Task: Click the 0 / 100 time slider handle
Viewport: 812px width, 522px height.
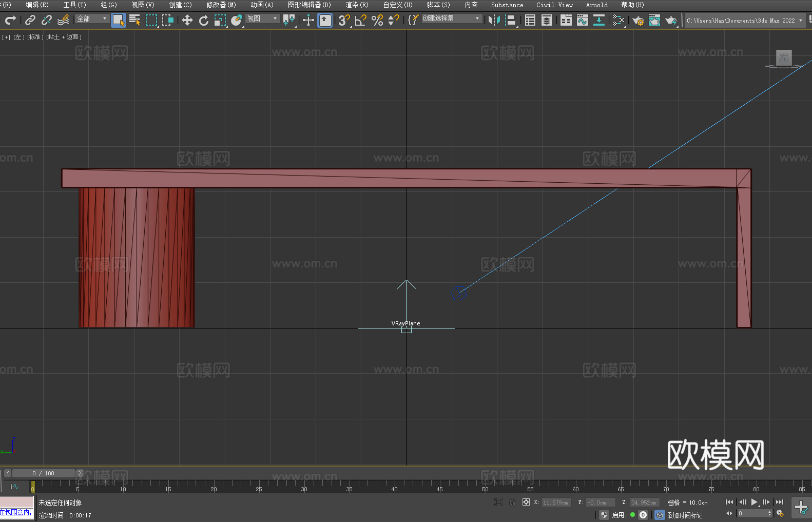Action: pyautogui.click(x=44, y=473)
